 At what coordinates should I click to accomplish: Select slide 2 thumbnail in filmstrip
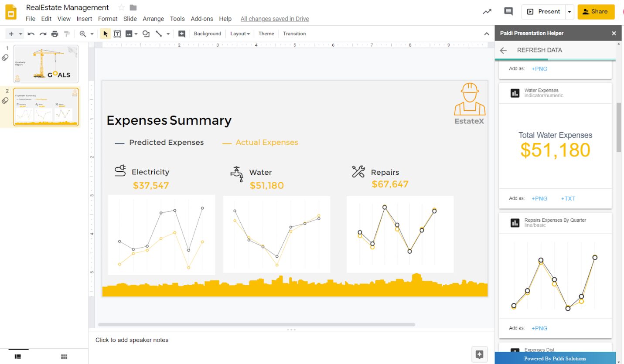click(x=46, y=106)
